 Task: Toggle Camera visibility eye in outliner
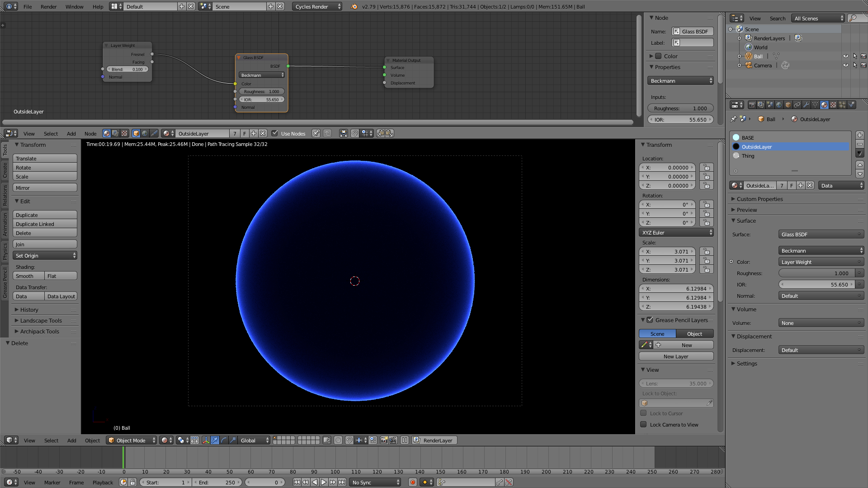(x=845, y=66)
